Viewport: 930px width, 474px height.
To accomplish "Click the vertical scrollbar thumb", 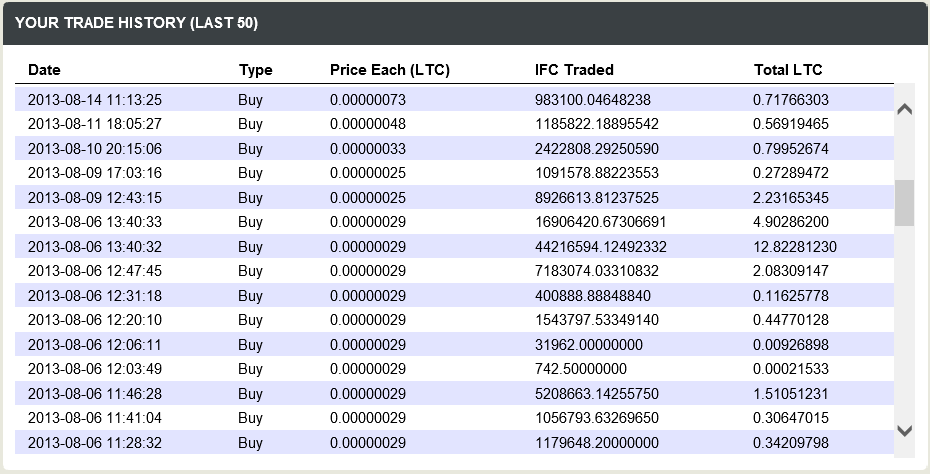I will (904, 203).
